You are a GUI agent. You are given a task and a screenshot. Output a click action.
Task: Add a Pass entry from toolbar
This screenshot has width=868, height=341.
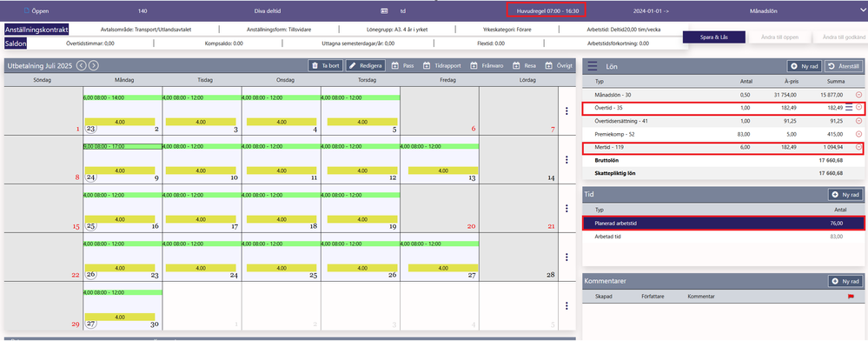(402, 65)
